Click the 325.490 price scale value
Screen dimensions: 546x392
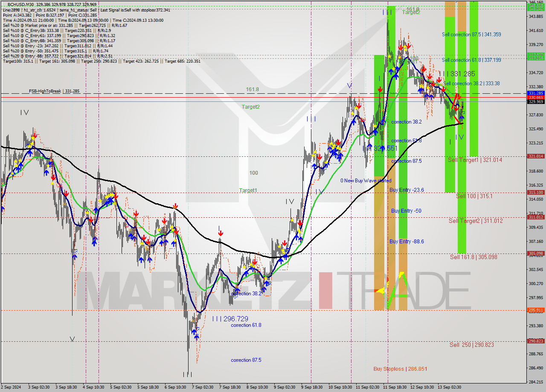click(536, 129)
